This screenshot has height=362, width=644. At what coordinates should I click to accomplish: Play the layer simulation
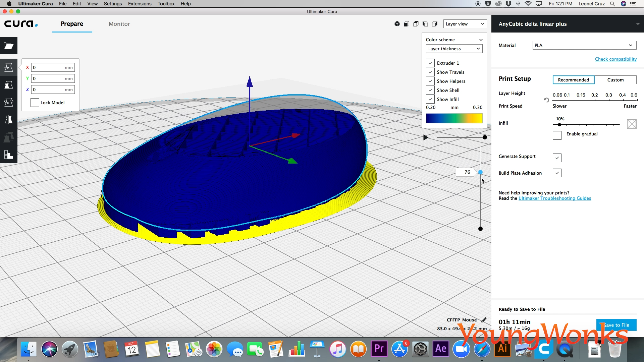coord(426,137)
